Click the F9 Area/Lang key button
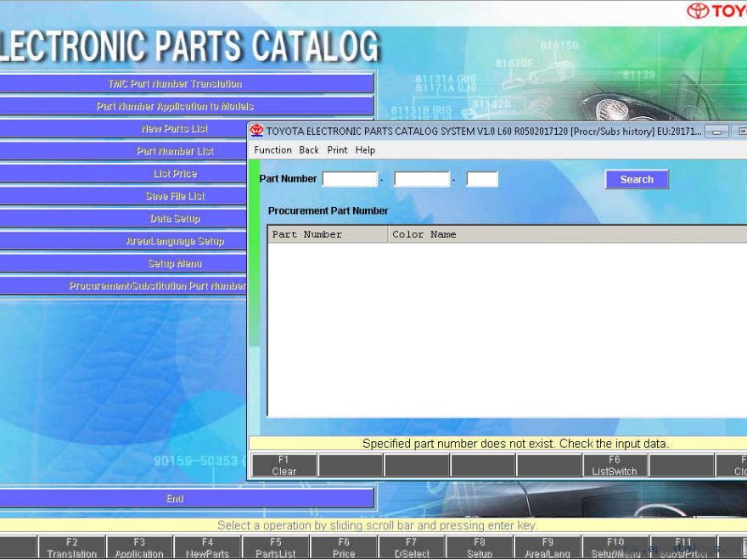The image size is (747, 560). 548,547
